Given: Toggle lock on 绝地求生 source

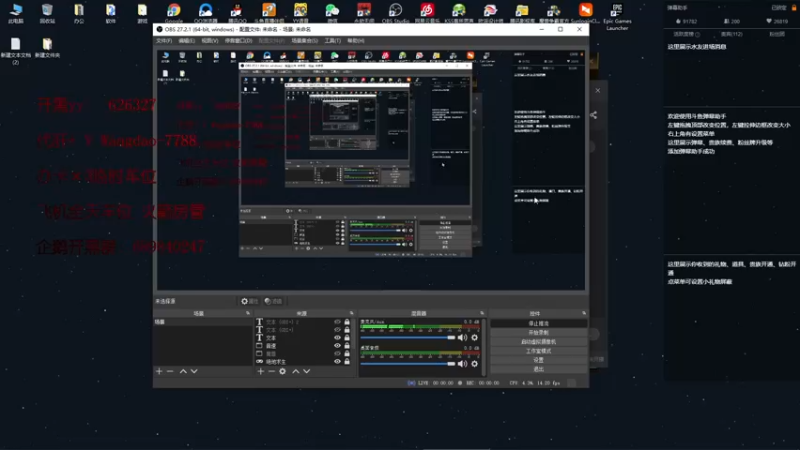Looking at the screenshot, I should coord(347,362).
